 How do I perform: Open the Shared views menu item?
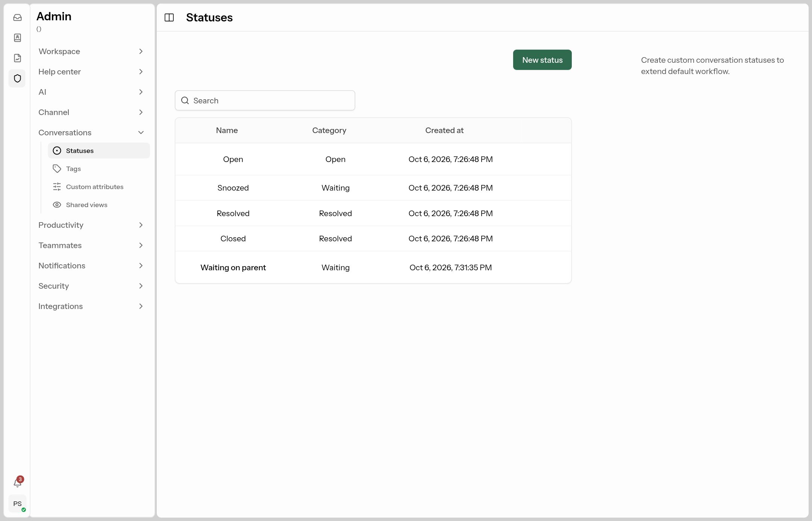click(x=99, y=205)
